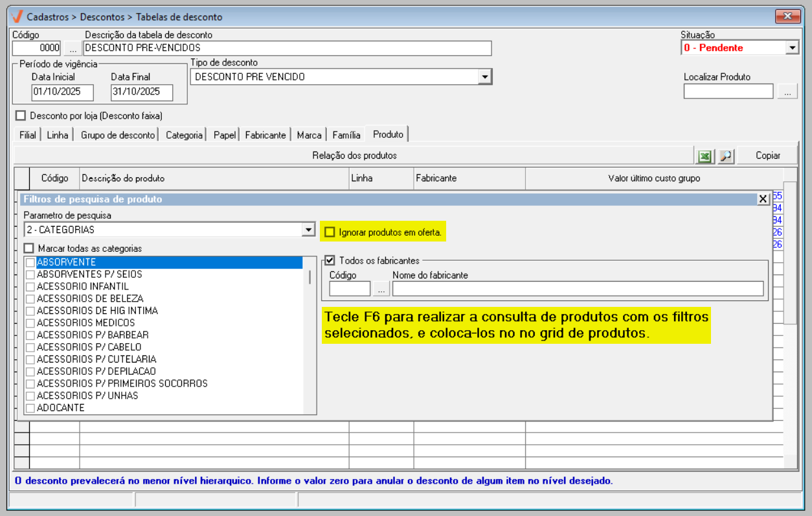Close the product search filters panel
Viewport: 812px width, 516px height.
763,199
